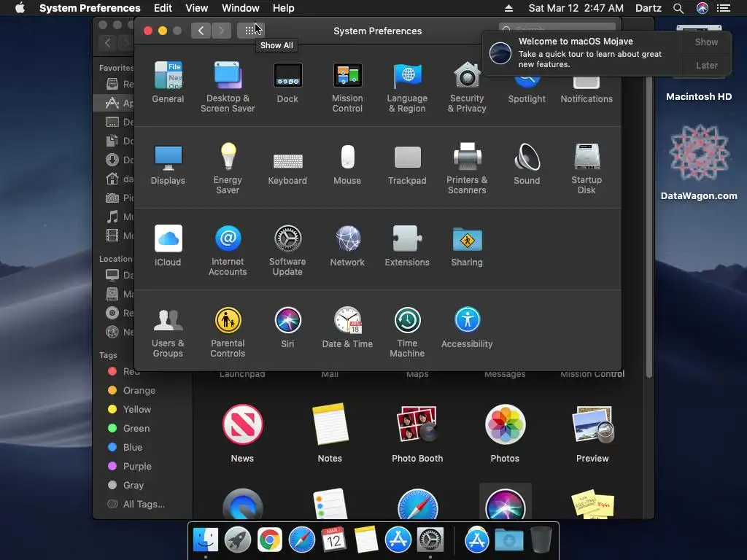Open Security & Privacy preferences
Screen dimensions: 747x560
[x=467, y=87]
